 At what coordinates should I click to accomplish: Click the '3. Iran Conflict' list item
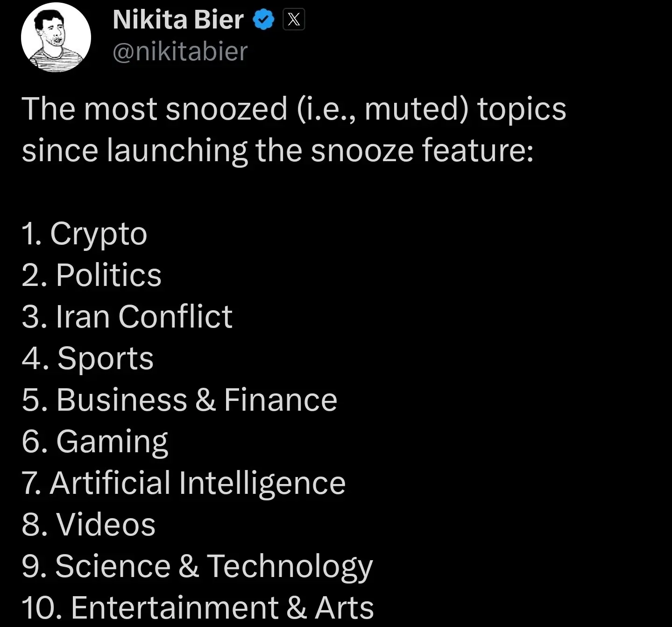[x=127, y=317]
